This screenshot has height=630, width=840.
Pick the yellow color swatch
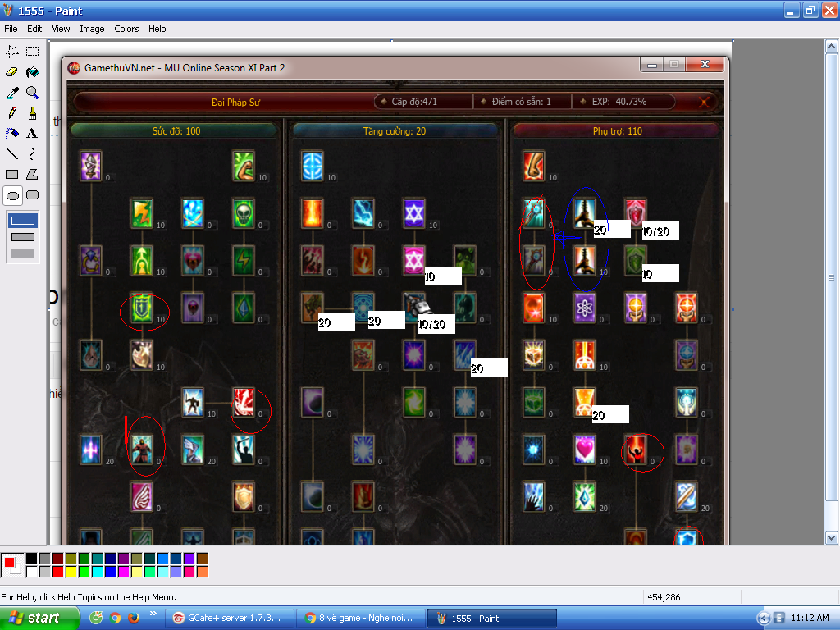(x=71, y=572)
